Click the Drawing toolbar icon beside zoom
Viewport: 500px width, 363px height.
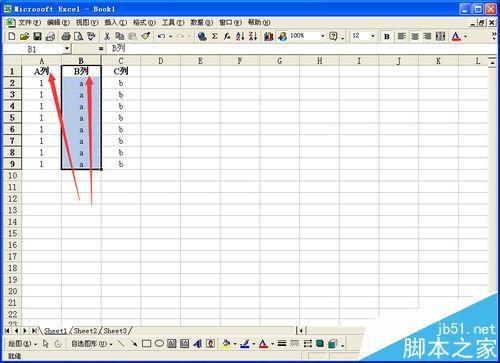click(x=282, y=36)
